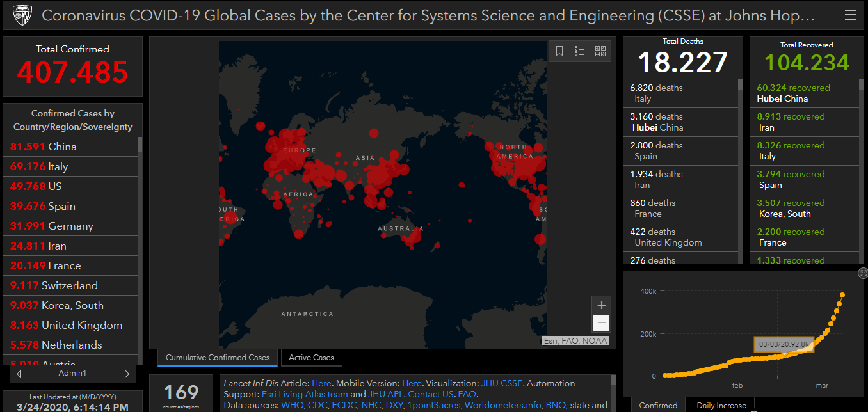This screenshot has width=868, height=412.
Task: Open the Mobile Version Here link
Action: click(x=412, y=383)
